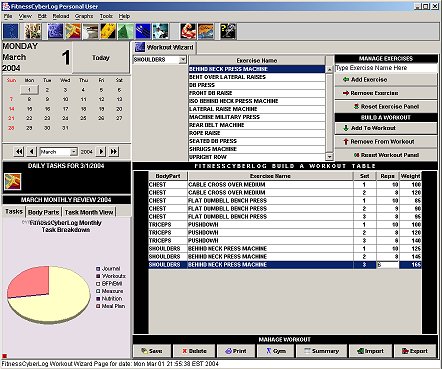Viewport: 442px width, 369px height.
Task: Click the flexing bodybuilder toolbar icon
Action: point(188,32)
